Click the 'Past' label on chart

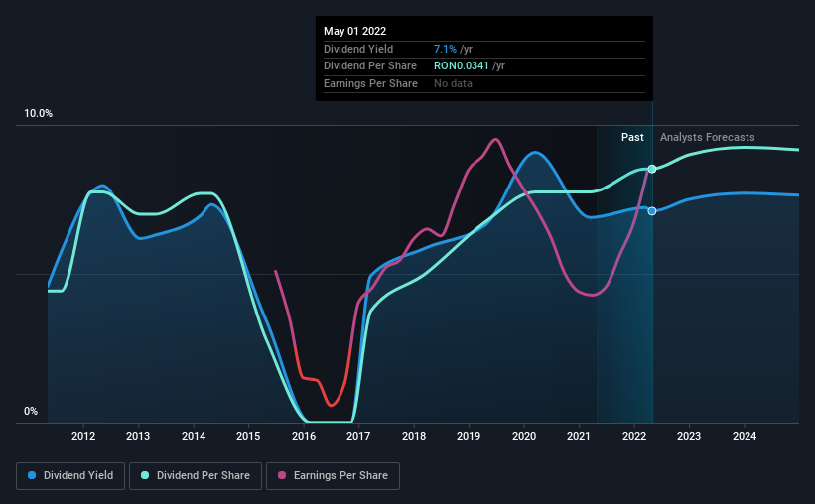(x=632, y=137)
